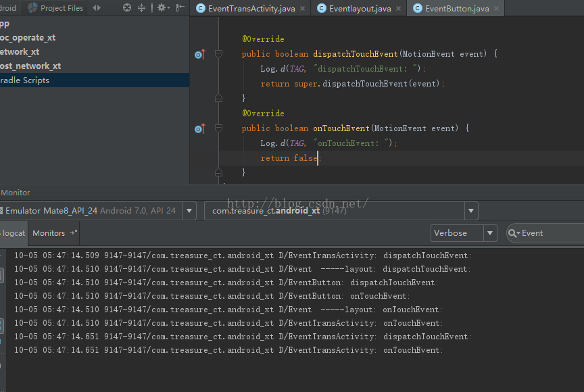Open the emulator device dropdown
584x392 pixels.
click(x=190, y=211)
